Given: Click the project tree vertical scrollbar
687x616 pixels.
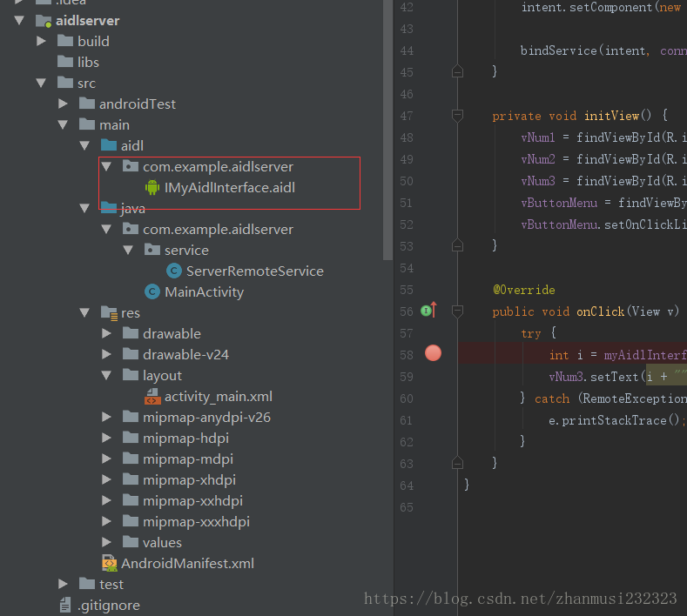Looking at the screenshot, I should coord(387,130).
